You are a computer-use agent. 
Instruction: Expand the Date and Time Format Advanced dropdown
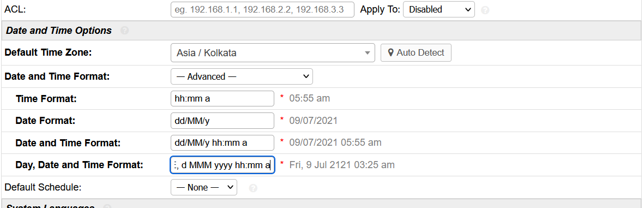coord(242,76)
